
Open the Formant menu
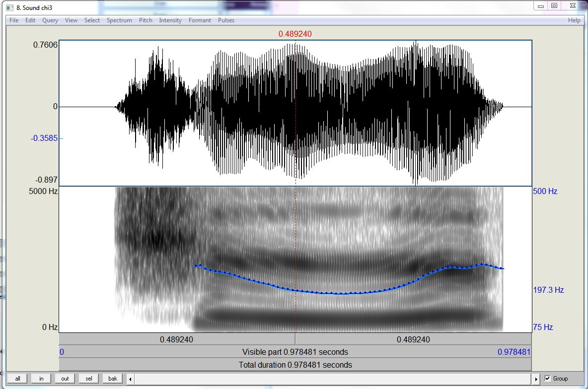click(200, 20)
